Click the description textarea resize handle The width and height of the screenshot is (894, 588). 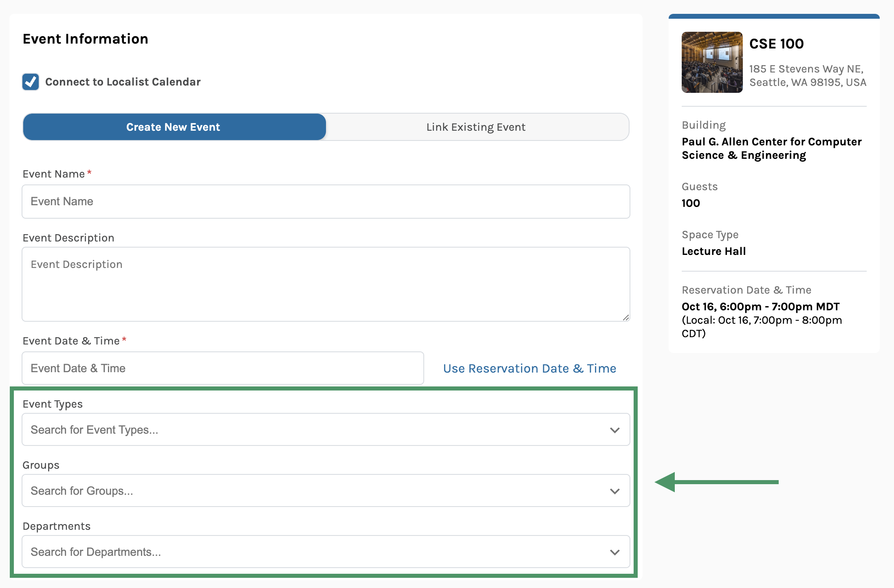[x=626, y=318]
